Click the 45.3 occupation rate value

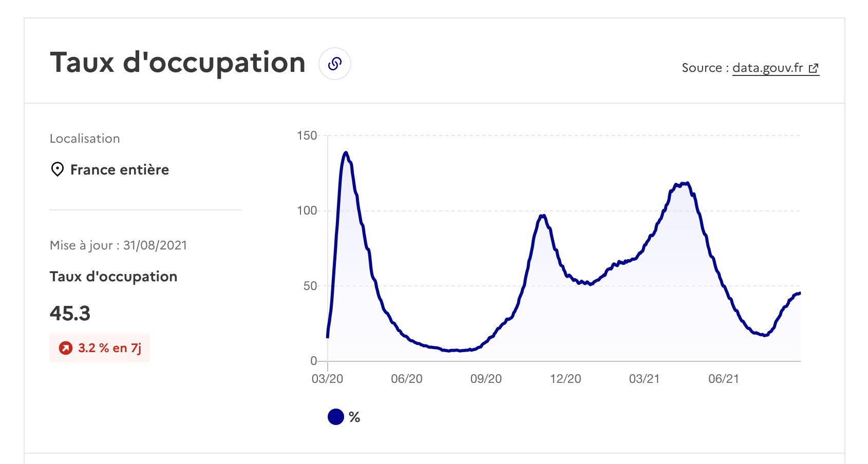click(x=70, y=313)
